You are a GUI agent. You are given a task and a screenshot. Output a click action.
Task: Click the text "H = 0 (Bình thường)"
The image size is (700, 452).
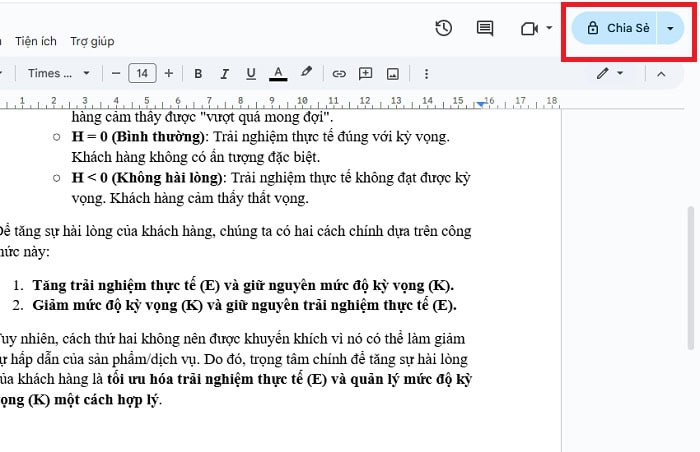[138, 137]
